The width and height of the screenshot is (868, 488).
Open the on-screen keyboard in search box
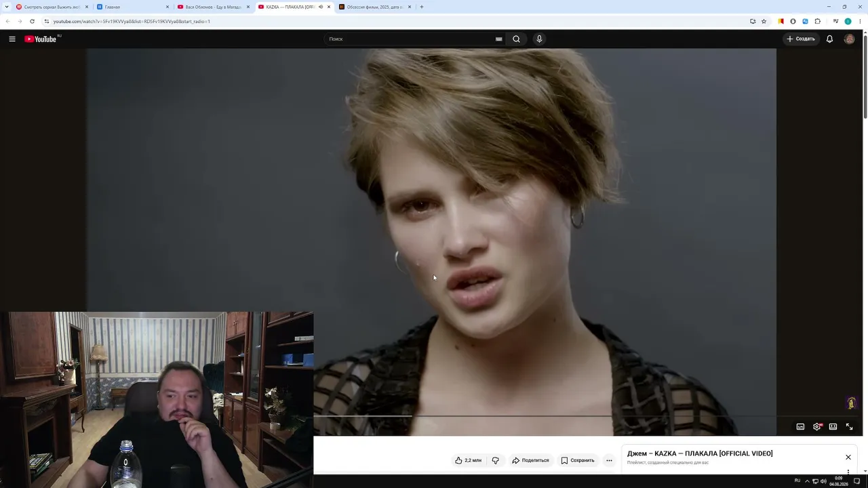(x=499, y=39)
